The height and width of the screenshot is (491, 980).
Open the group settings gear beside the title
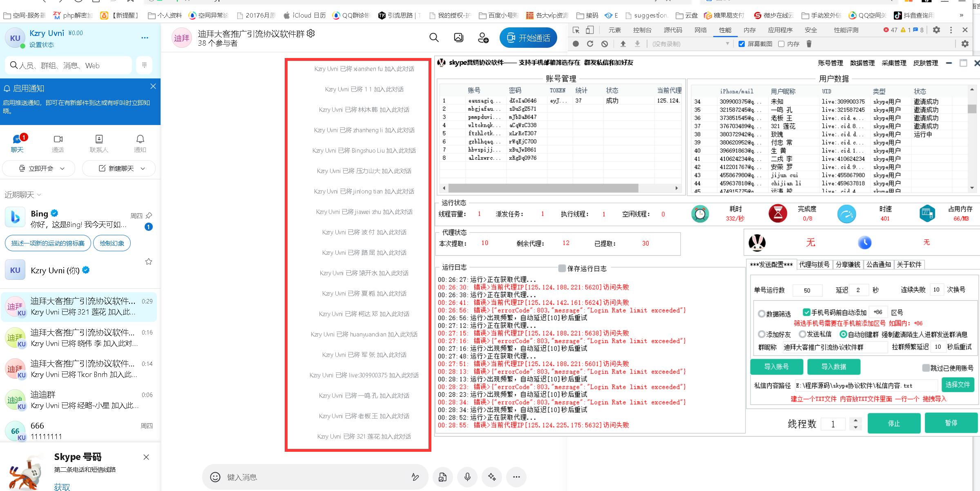[311, 33]
